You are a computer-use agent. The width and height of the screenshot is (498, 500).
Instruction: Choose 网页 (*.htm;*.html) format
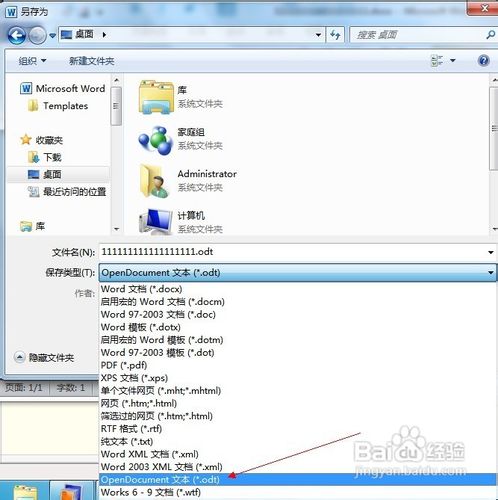(297, 403)
